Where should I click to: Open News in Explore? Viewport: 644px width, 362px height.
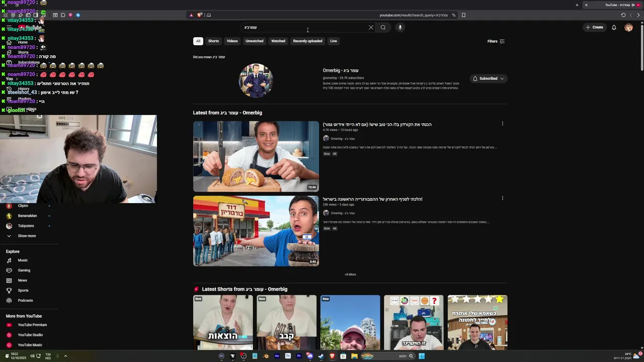(23, 281)
